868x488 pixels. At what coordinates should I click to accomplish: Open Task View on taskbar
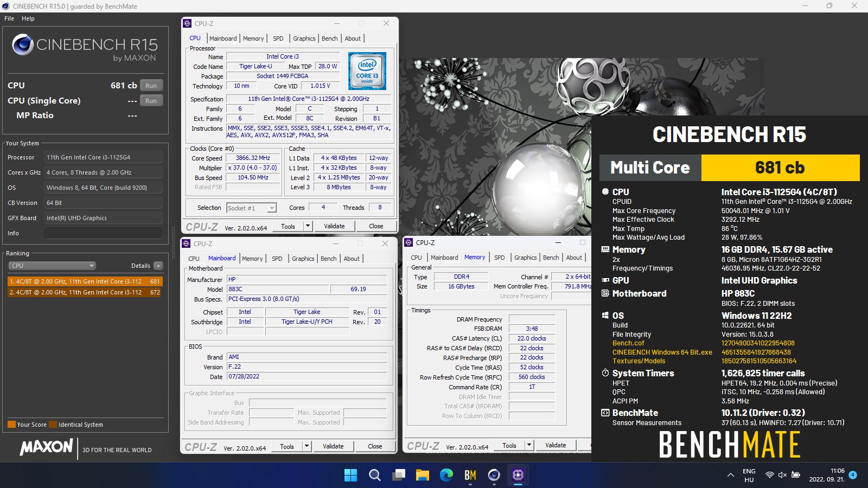399,476
